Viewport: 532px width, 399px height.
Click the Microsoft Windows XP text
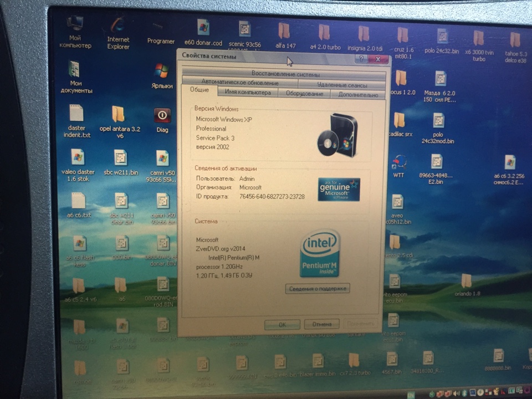pos(224,119)
